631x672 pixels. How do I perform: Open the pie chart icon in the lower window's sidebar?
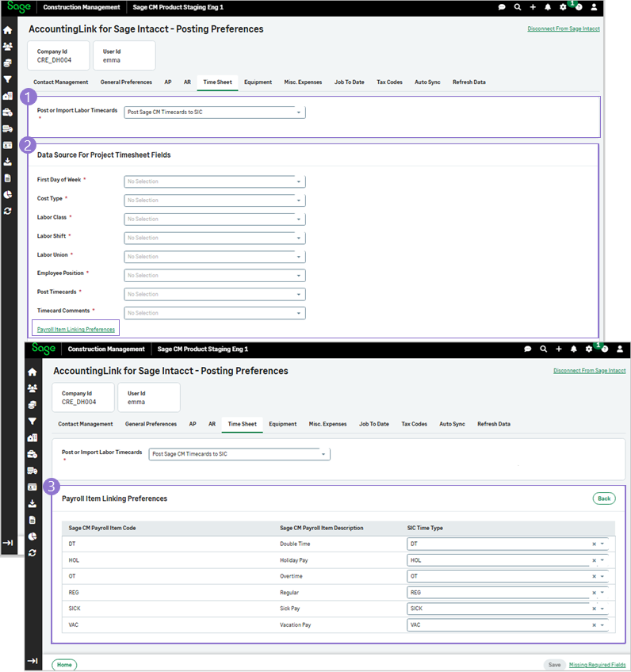pos(33,536)
